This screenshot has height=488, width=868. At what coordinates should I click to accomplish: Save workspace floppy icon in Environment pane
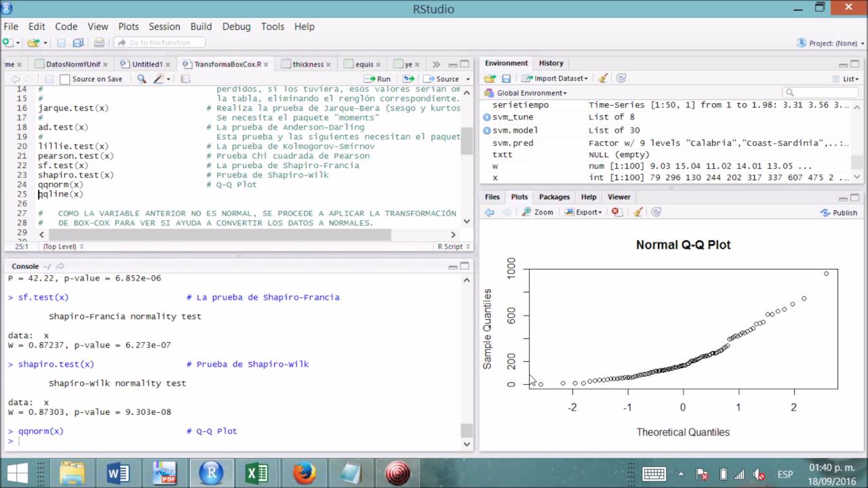506,79
